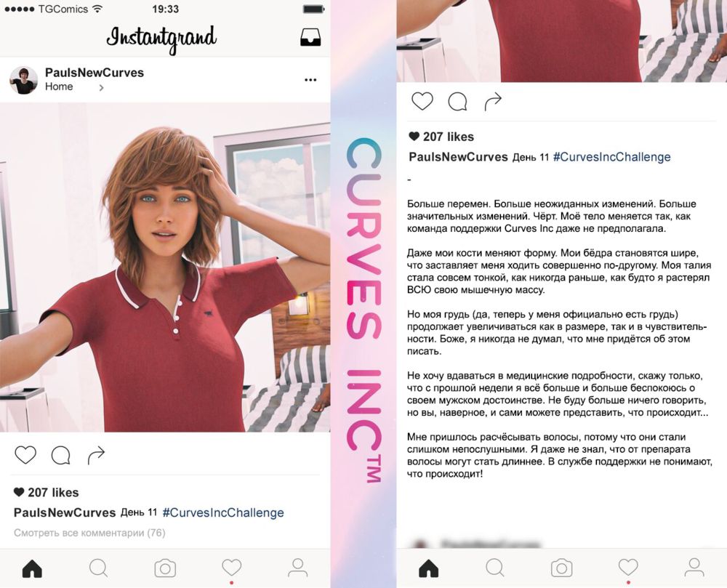Open the PaulsNewCurves profile avatar

coord(24,80)
